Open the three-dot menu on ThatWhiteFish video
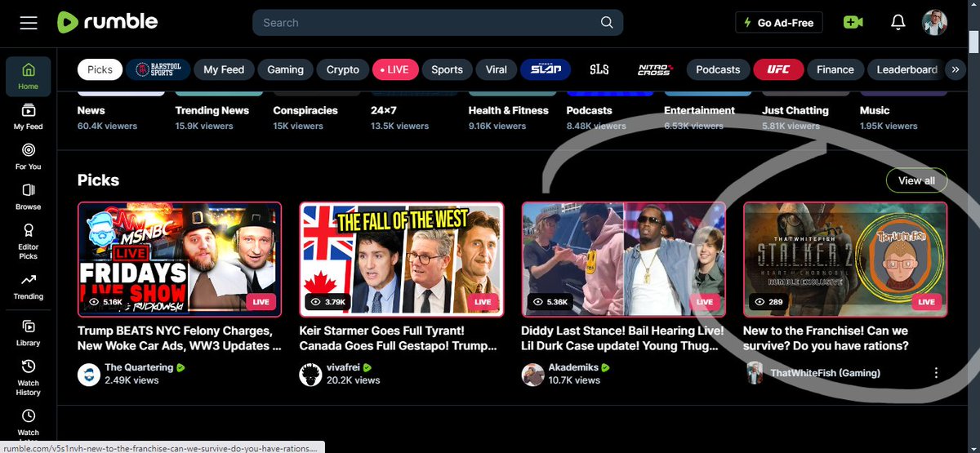This screenshot has width=980, height=453. pyautogui.click(x=936, y=373)
